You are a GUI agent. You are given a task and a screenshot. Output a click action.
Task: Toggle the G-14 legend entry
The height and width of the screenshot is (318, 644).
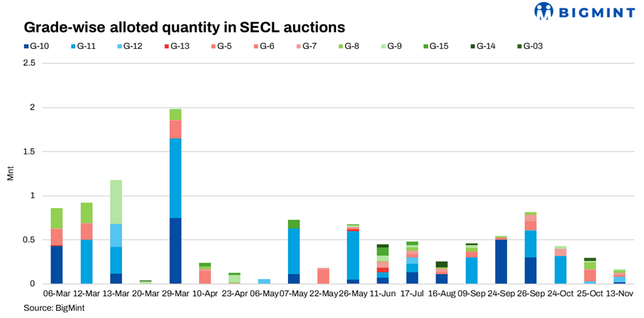tap(472, 47)
